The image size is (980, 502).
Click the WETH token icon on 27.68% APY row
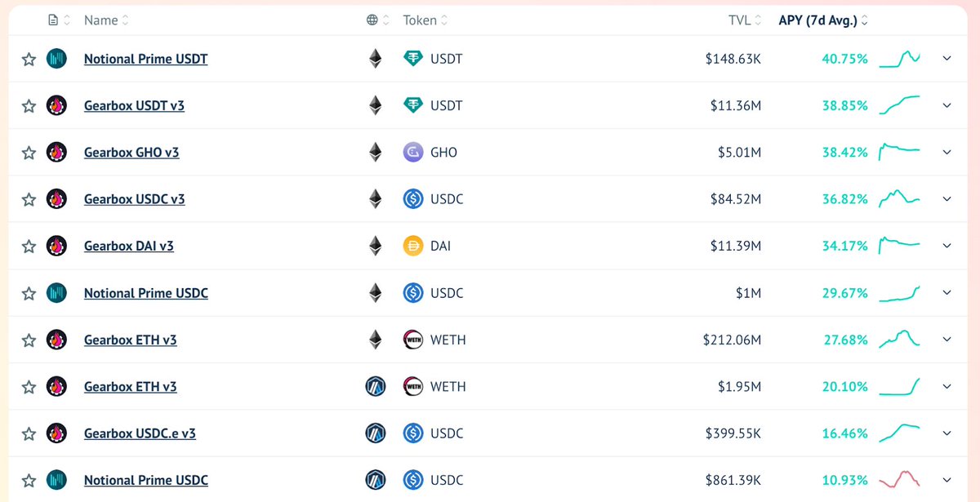413,340
